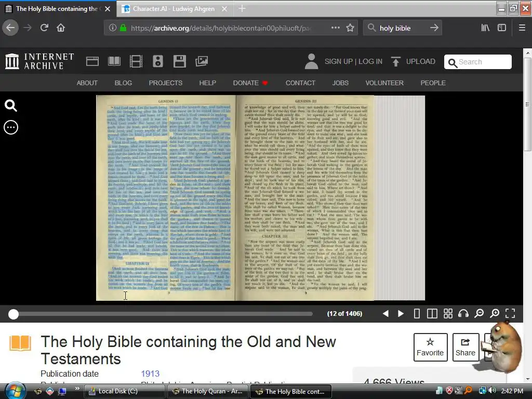Screen dimensions: 532x399
Task: Go to the browser home page
Action: 61,28
